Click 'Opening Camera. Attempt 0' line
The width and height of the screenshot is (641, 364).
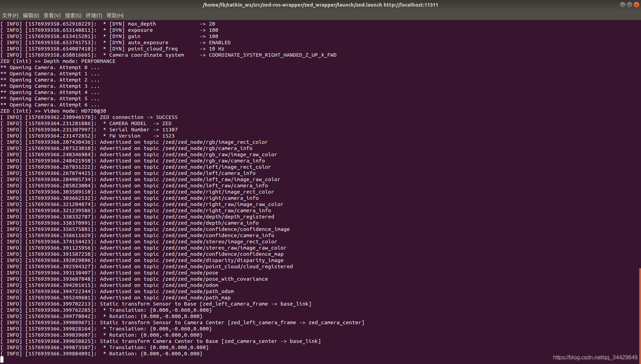point(50,67)
